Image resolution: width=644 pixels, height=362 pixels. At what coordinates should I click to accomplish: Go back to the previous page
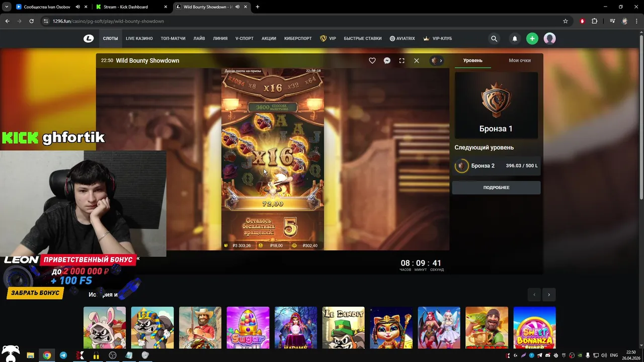coord(7,21)
